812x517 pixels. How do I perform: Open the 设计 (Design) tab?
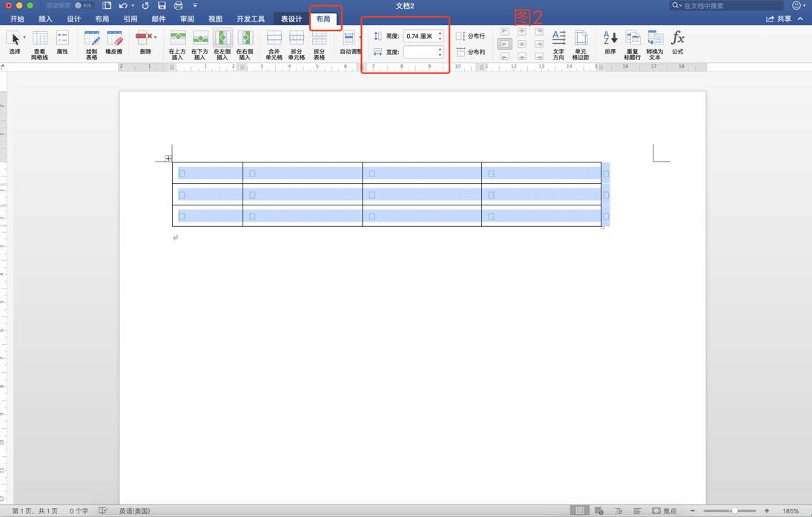(x=73, y=19)
